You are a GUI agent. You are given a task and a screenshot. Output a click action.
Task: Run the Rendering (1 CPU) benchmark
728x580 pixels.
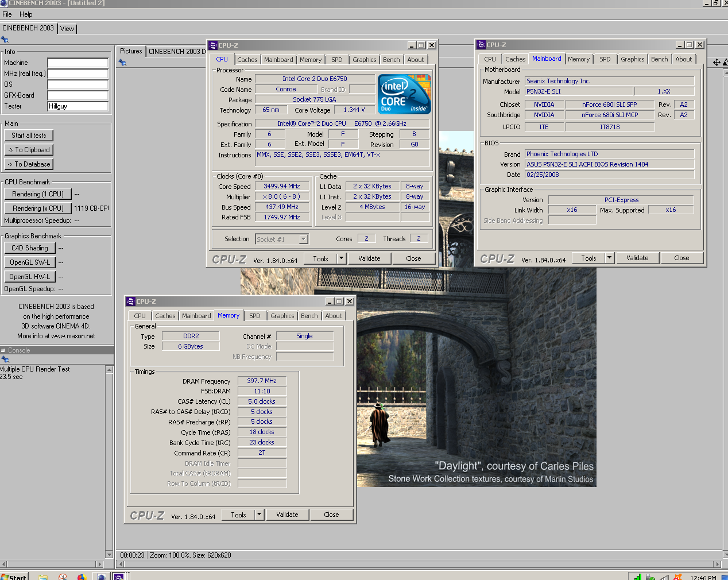pos(38,194)
